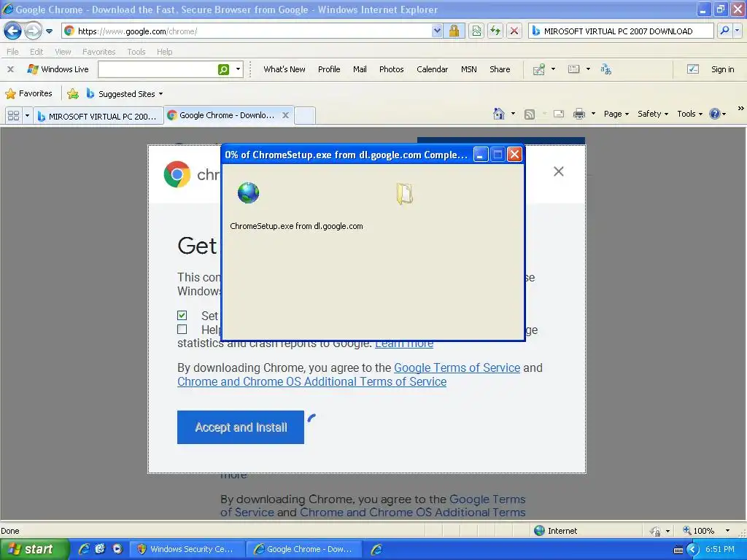
Task: Open MSN in Windows Live toolbar
Action: (x=469, y=69)
